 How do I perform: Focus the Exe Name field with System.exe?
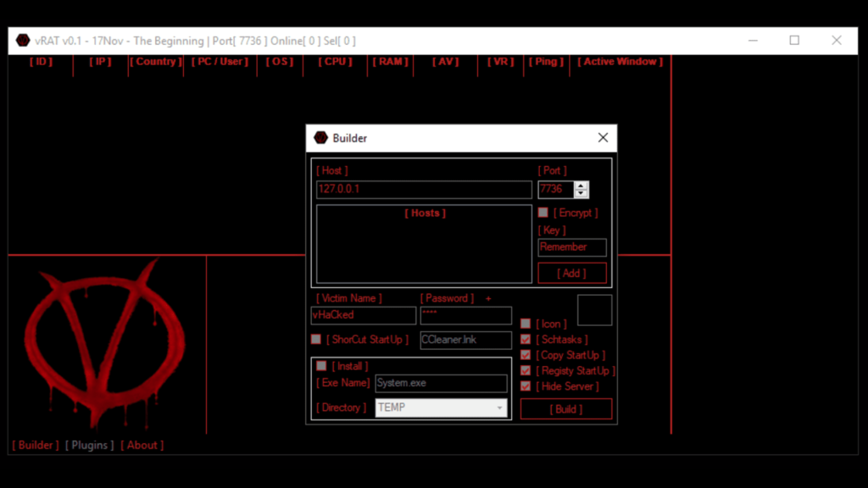tap(441, 383)
